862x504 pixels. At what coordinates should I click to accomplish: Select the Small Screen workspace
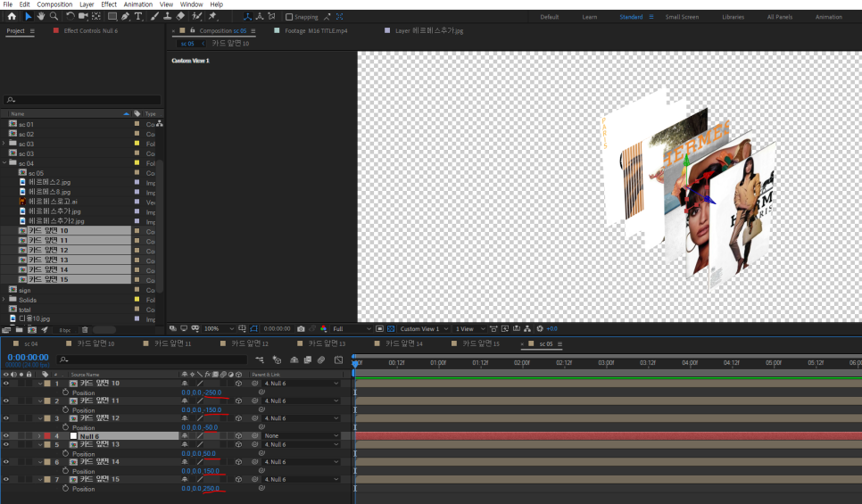click(x=682, y=17)
